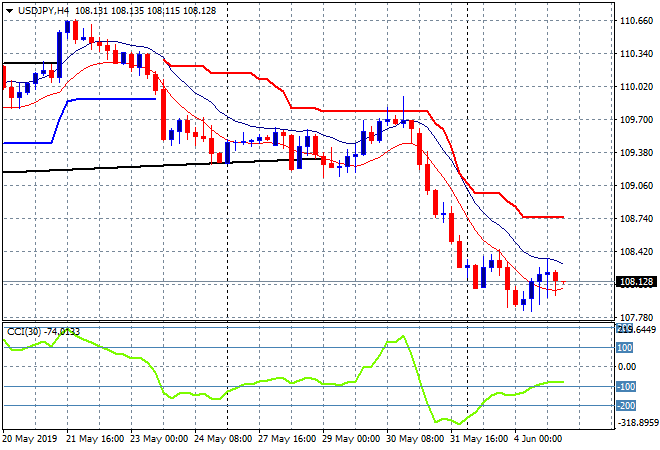Image resolution: width=660 pixels, height=450 pixels.
Task: Select the USDJPY,H4 chart title text
Action: tap(43, 11)
